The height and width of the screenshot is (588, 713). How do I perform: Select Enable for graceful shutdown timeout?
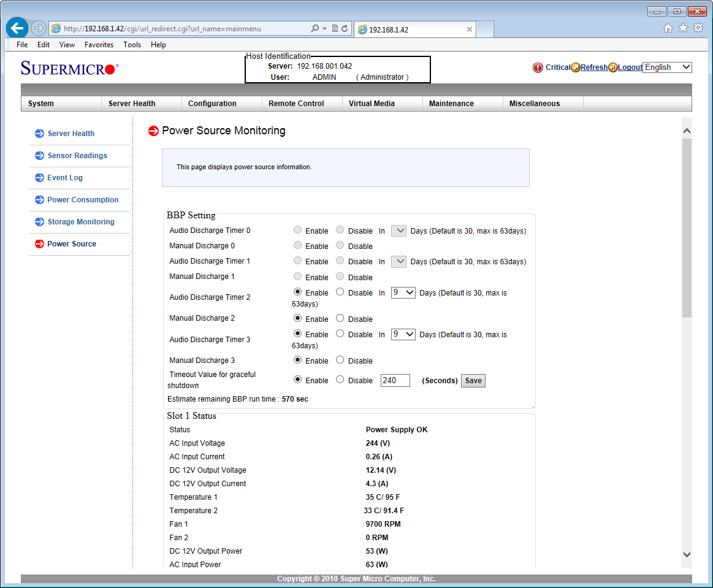[x=297, y=380]
